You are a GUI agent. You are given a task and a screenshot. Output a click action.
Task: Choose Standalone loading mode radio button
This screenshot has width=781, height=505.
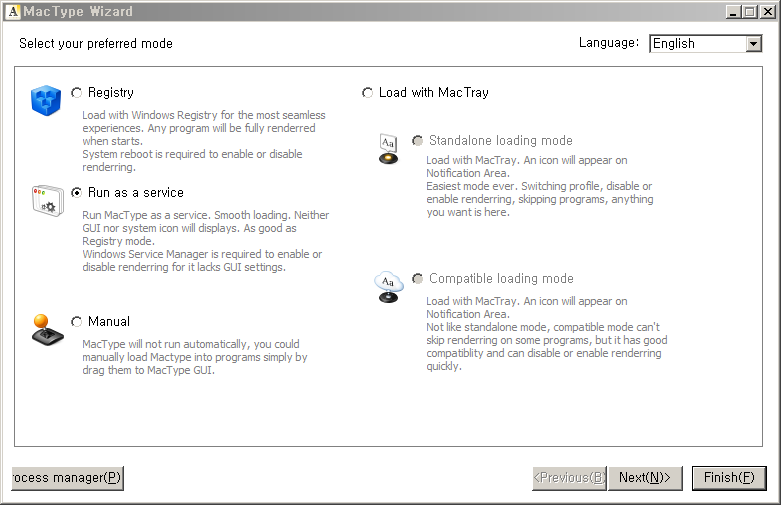[417, 140]
